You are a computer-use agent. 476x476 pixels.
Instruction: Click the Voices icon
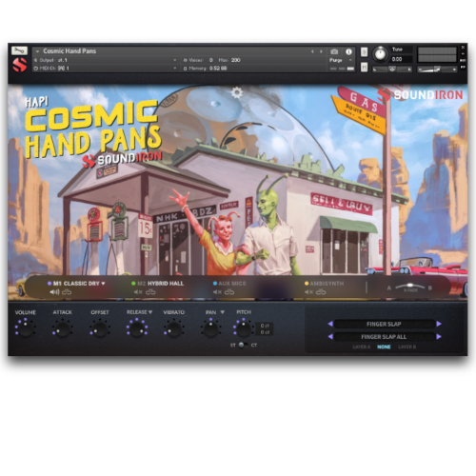click(186, 60)
